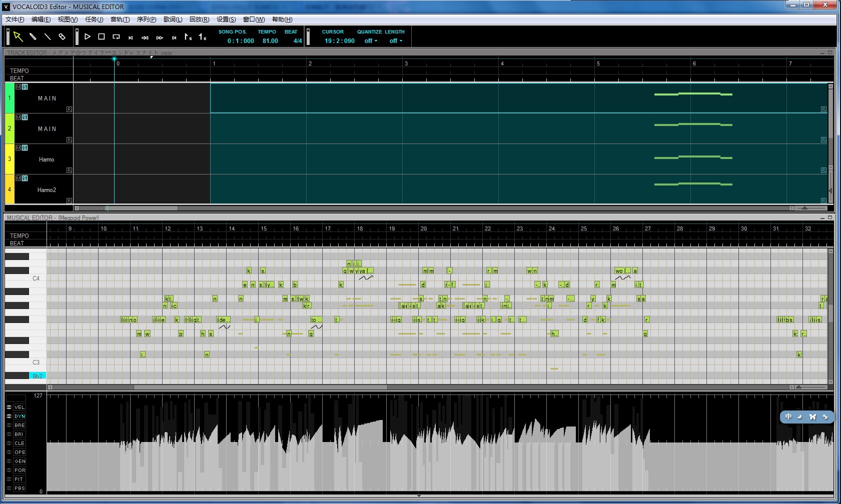Jump to song start

(131, 37)
